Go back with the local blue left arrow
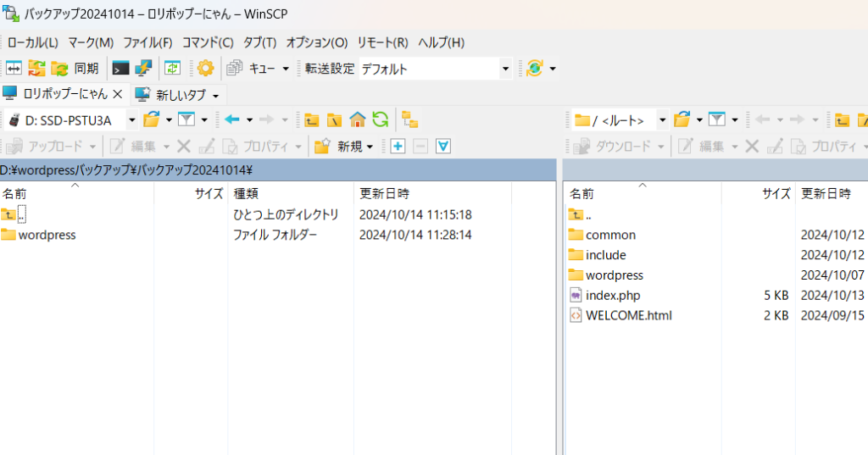The width and height of the screenshot is (868, 455). coord(232,119)
